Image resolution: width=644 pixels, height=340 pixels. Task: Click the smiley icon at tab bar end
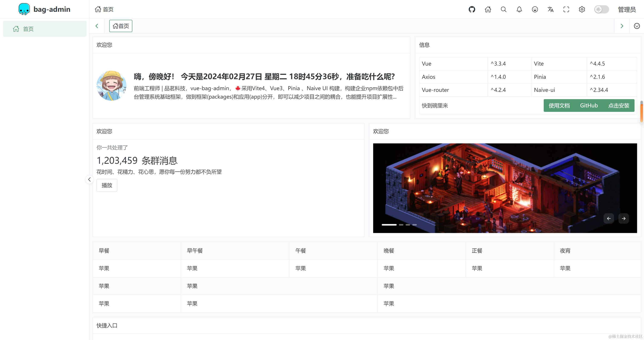point(637,26)
